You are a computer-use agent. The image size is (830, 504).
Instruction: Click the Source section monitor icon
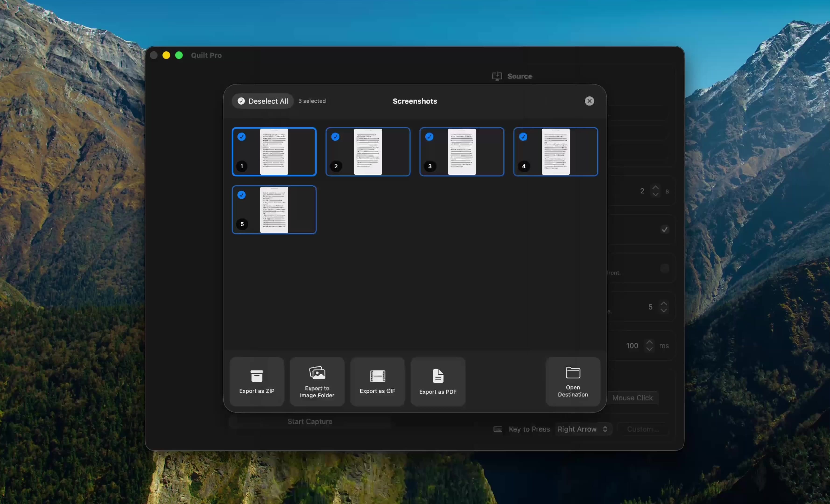pos(497,76)
